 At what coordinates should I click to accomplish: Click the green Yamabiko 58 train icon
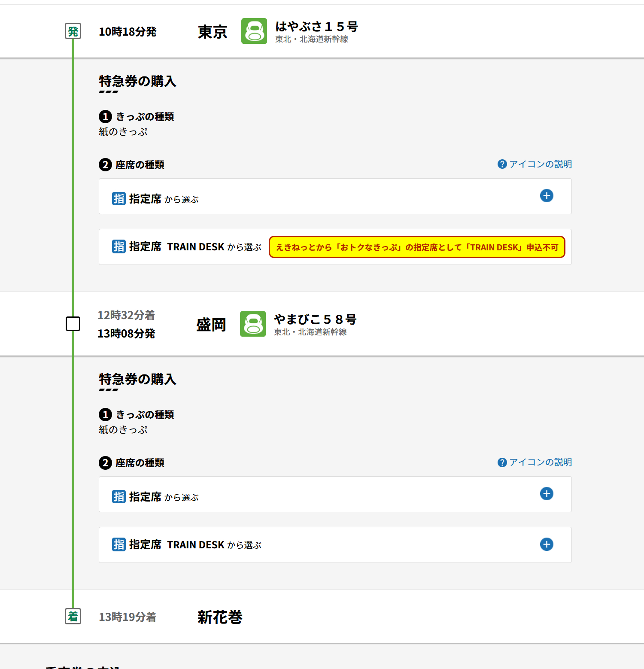tap(252, 324)
